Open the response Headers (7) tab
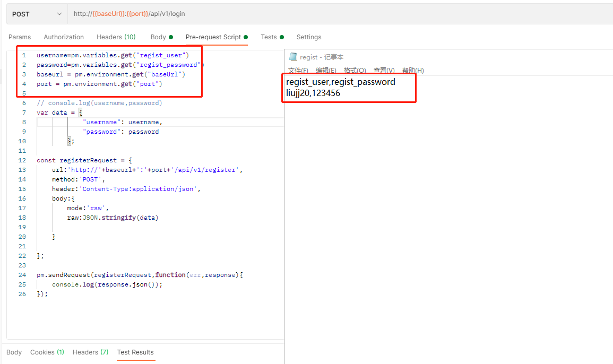Image resolution: width=613 pixels, height=364 pixels. [90, 352]
